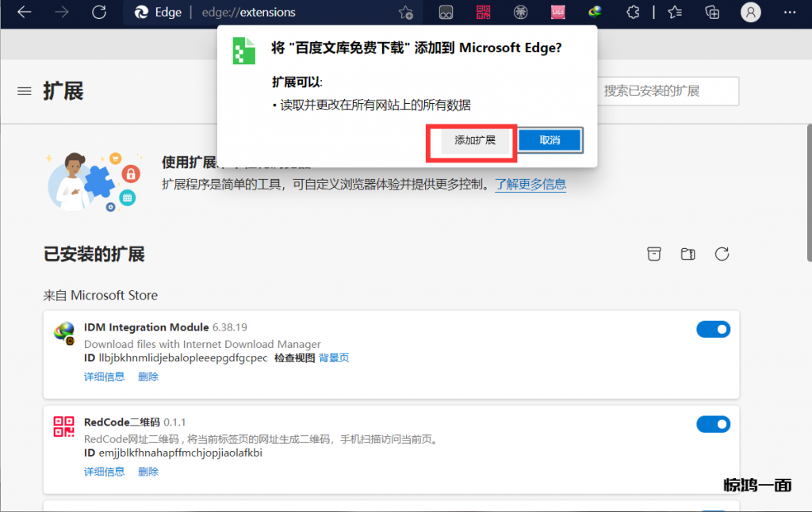Open the Collections icon
The height and width of the screenshot is (512, 812).
tap(712, 13)
